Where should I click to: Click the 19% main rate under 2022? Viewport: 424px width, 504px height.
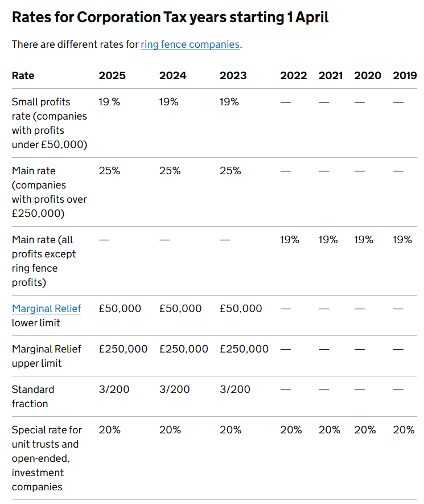[290, 240]
